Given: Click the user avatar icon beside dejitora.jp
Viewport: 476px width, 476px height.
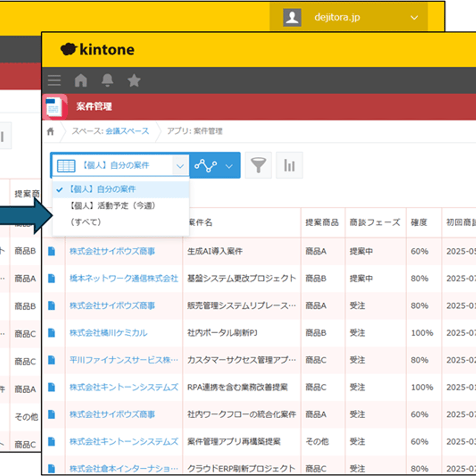Looking at the screenshot, I should [292, 17].
